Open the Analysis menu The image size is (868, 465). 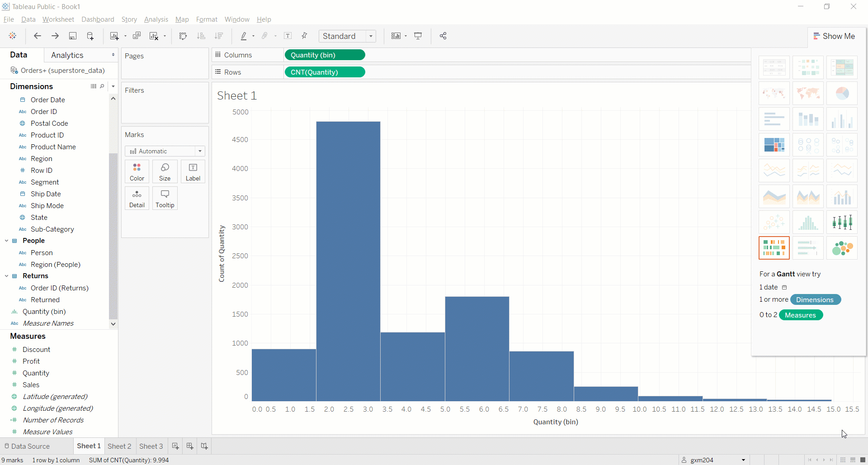(156, 19)
